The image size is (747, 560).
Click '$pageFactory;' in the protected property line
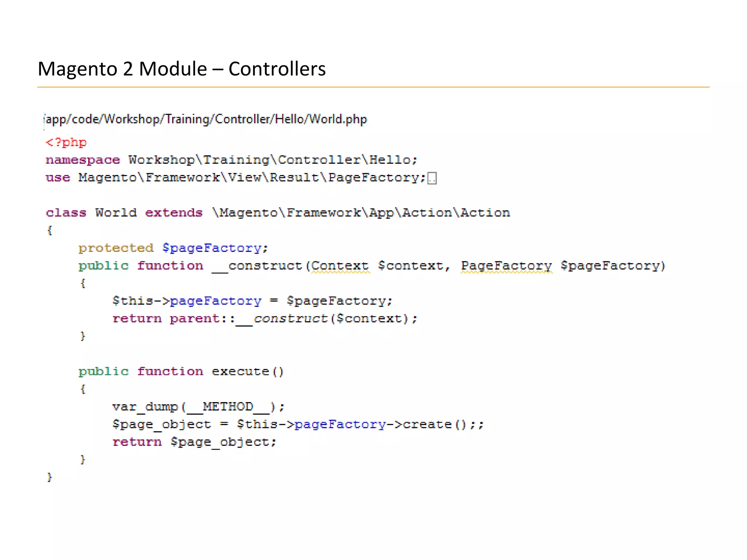(215, 248)
